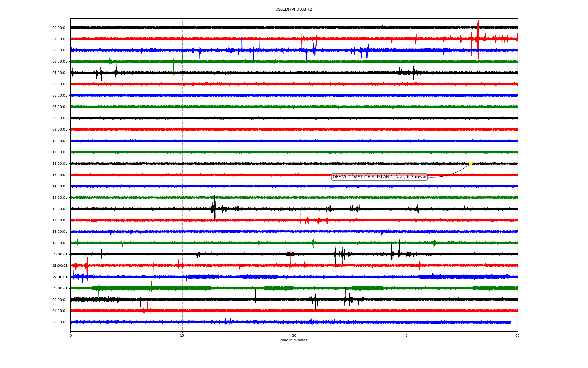
Task: Click the 20:00:01 time label
Action: point(60,255)
